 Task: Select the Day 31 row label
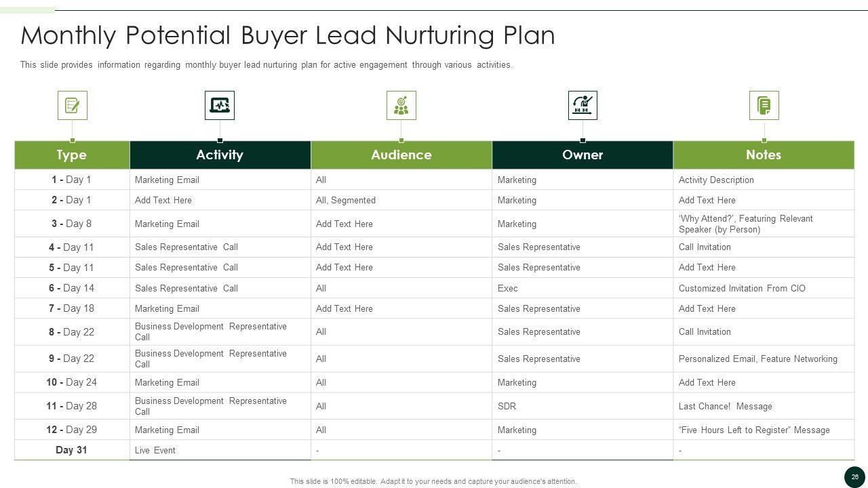click(71, 450)
